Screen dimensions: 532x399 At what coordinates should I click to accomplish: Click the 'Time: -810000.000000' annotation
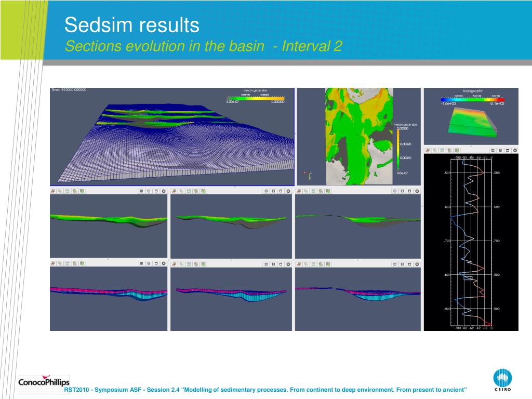[69, 90]
